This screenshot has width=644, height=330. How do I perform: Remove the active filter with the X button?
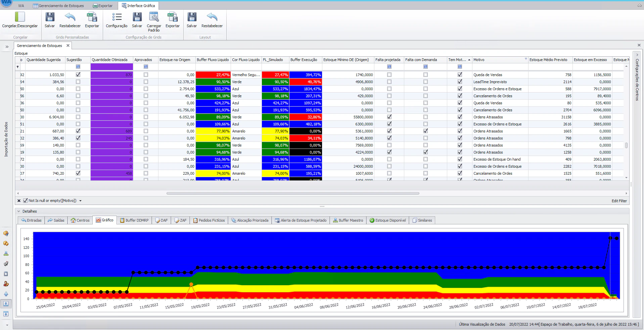click(x=19, y=201)
